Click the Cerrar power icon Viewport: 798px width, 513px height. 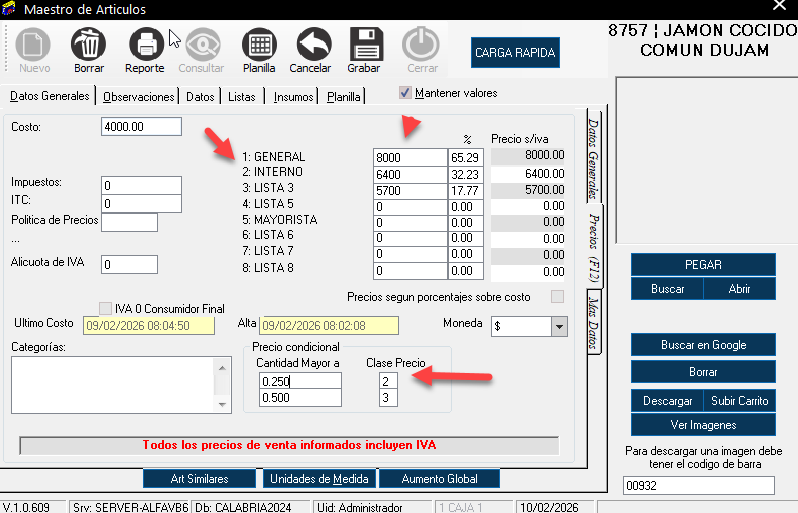pyautogui.click(x=421, y=45)
